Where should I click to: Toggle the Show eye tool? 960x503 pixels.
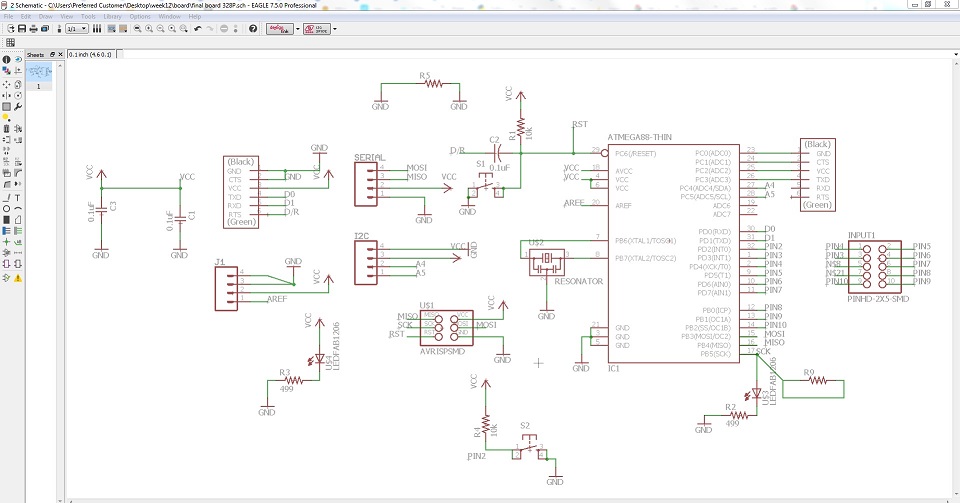point(19,60)
